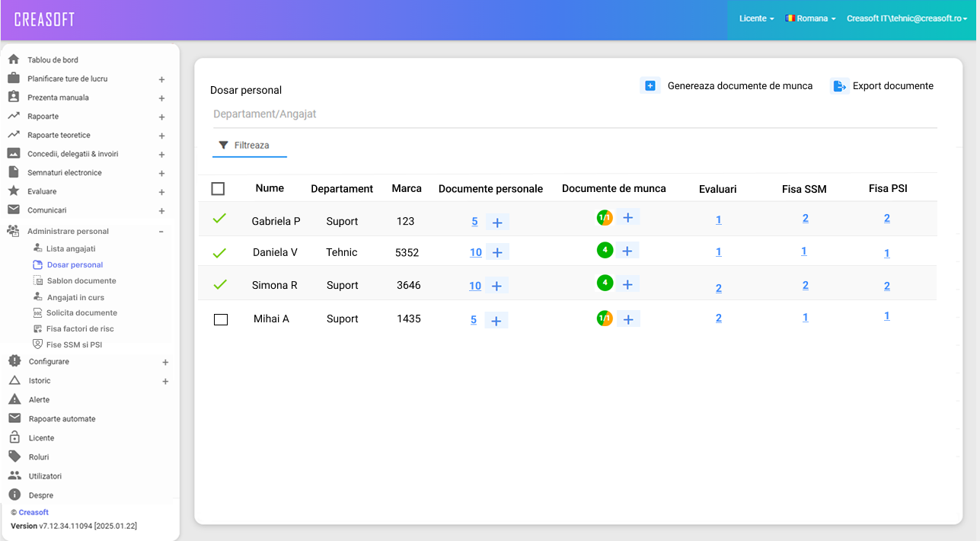Click the funnel icon next to Filtreaza
980x541 pixels.
point(223,145)
